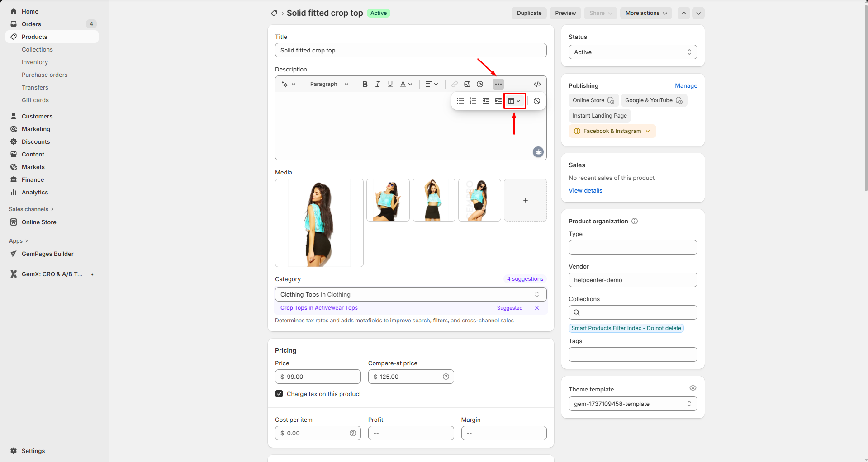Toggle bold formatting in description toolbar
This screenshot has height=462, width=868.
(365, 84)
